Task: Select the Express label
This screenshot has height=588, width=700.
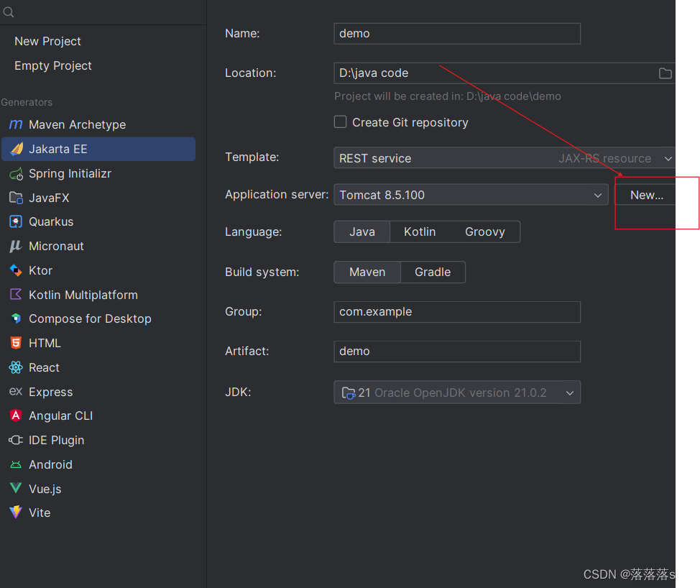Action: 51,392
